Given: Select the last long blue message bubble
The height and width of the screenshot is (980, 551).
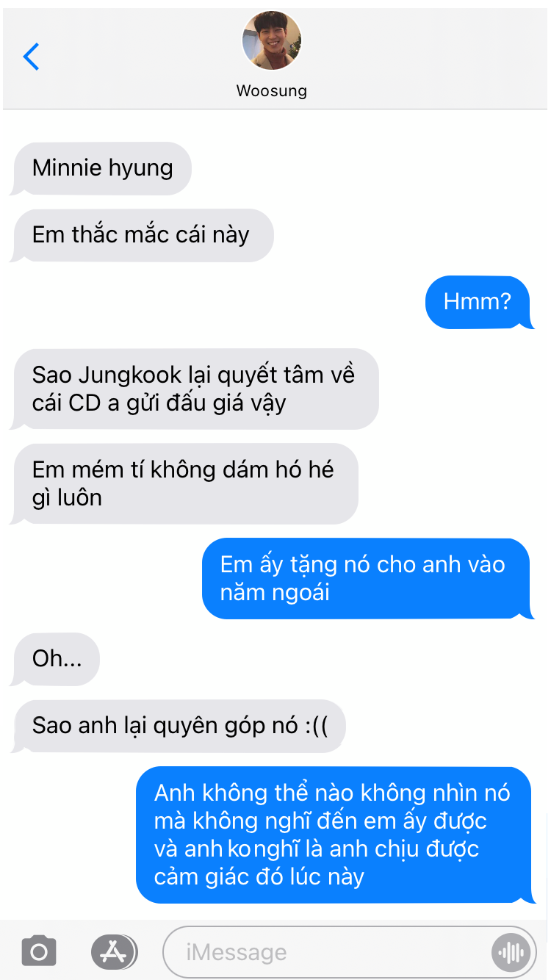Looking at the screenshot, I should point(335,835).
